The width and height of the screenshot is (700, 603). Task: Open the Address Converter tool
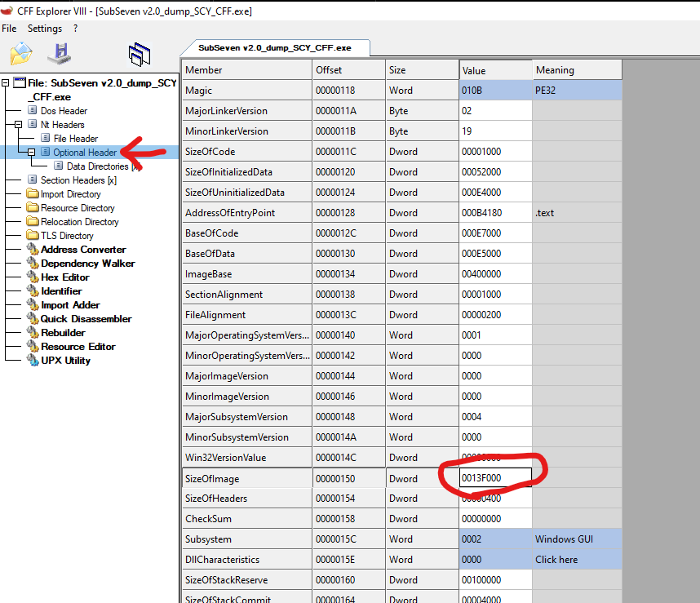pyautogui.click(x=83, y=250)
